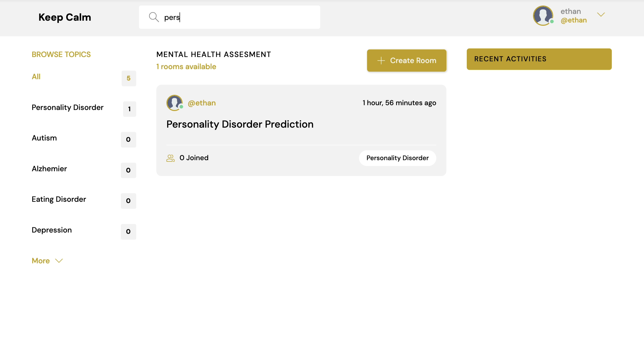This screenshot has width=644, height=342.
Task: Click the room host's avatar icon
Action: tap(174, 103)
